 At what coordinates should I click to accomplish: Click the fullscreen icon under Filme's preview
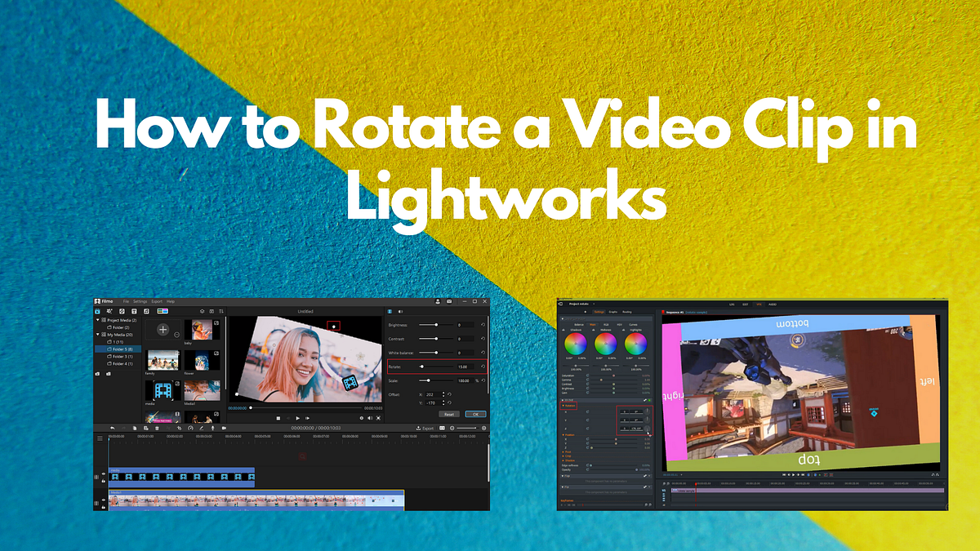click(x=377, y=417)
